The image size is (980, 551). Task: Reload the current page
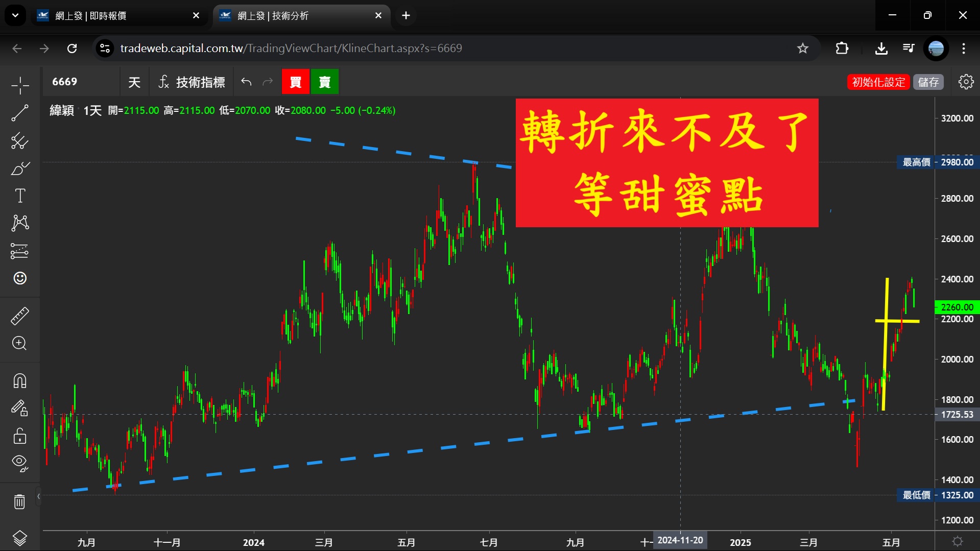(x=72, y=49)
